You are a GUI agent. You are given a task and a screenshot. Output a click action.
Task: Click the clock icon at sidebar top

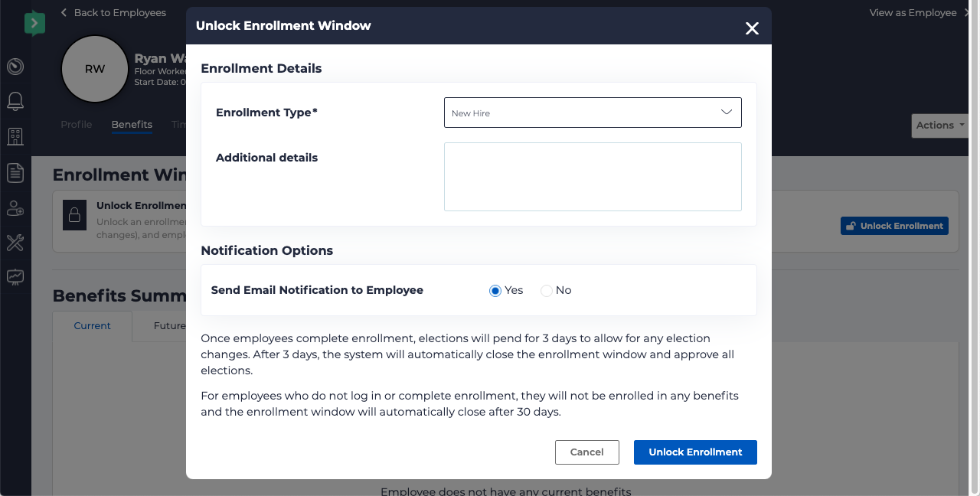click(15, 67)
